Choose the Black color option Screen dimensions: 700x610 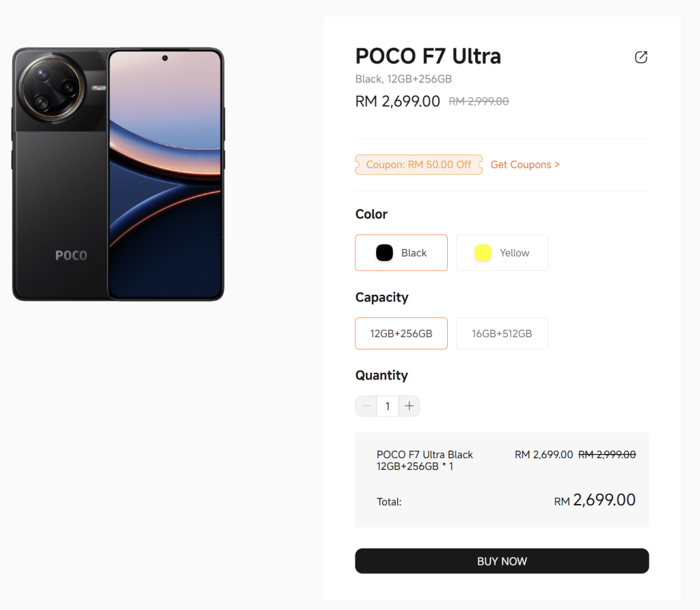coord(401,253)
